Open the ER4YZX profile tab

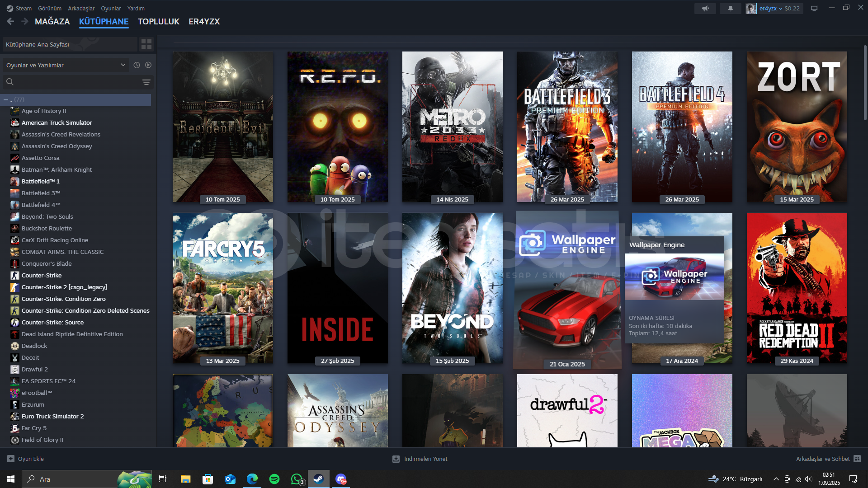204,21
